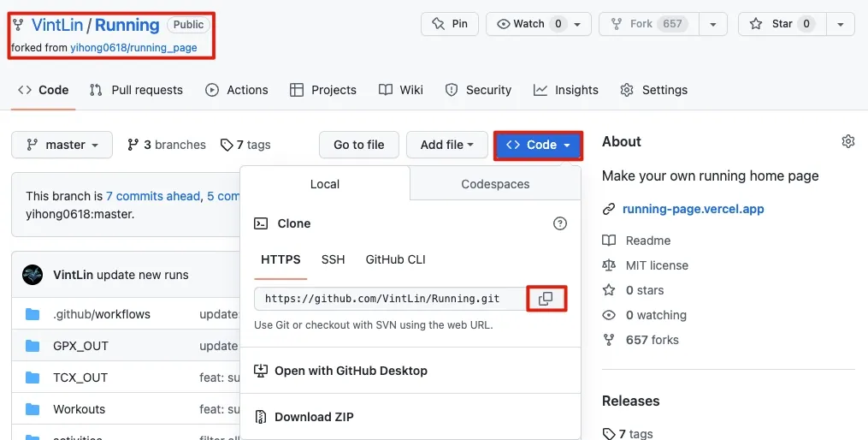Select the GitHub CLI clone option
Viewport: 868px width, 440px height.
396,259
